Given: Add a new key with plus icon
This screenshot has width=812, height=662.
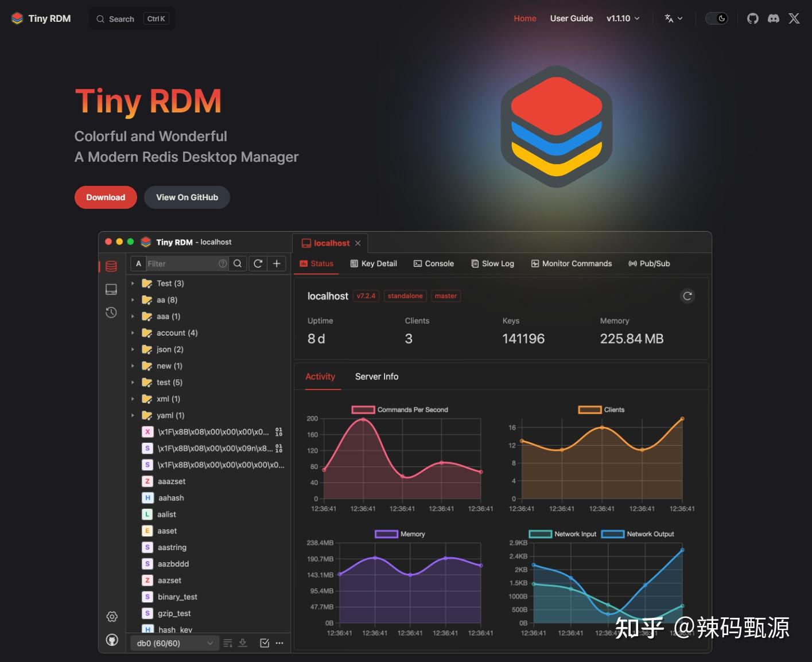Looking at the screenshot, I should (x=277, y=263).
